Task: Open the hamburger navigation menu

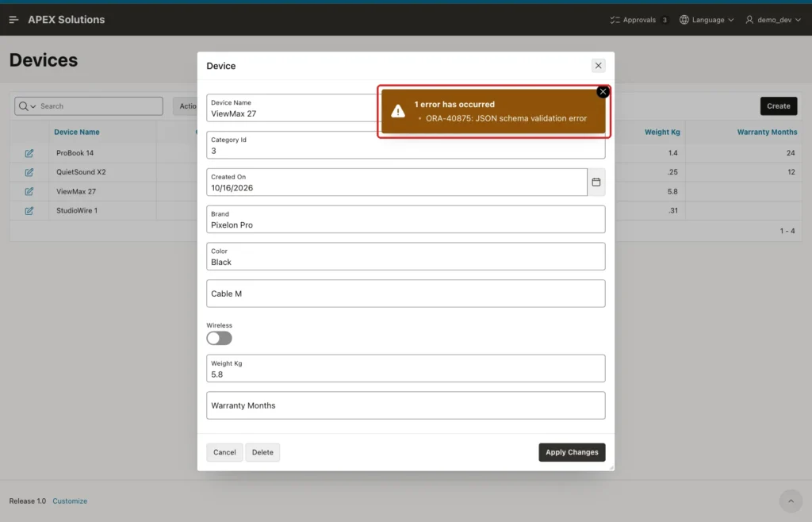Action: pos(14,20)
